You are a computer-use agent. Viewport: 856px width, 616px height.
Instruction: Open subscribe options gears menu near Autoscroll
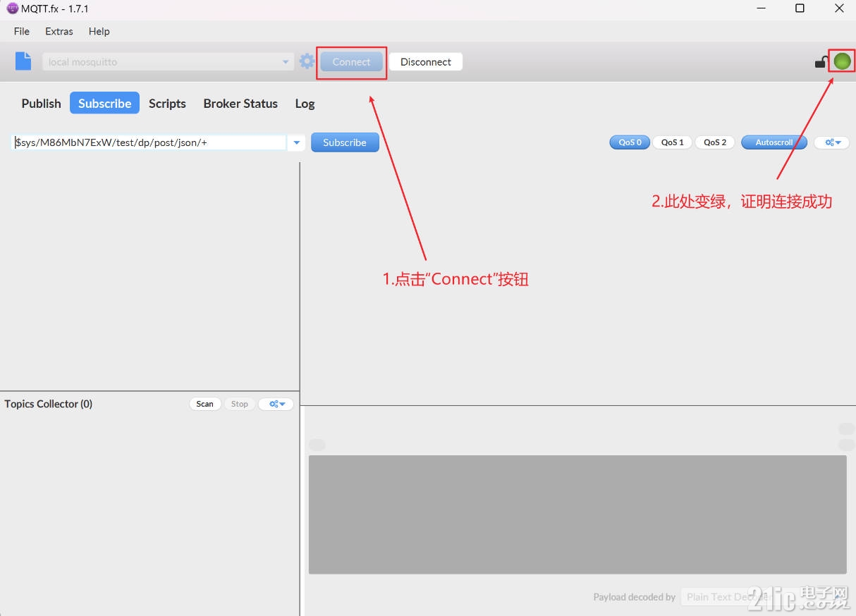(832, 142)
